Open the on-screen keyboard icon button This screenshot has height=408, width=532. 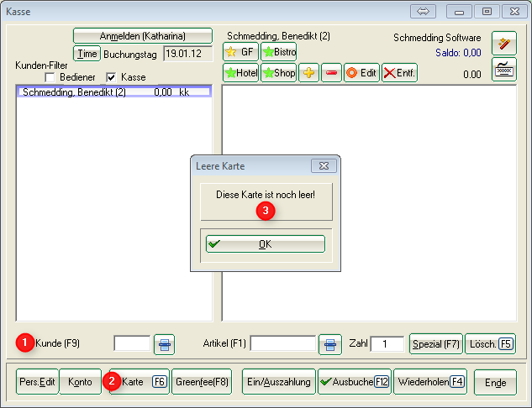(x=503, y=70)
